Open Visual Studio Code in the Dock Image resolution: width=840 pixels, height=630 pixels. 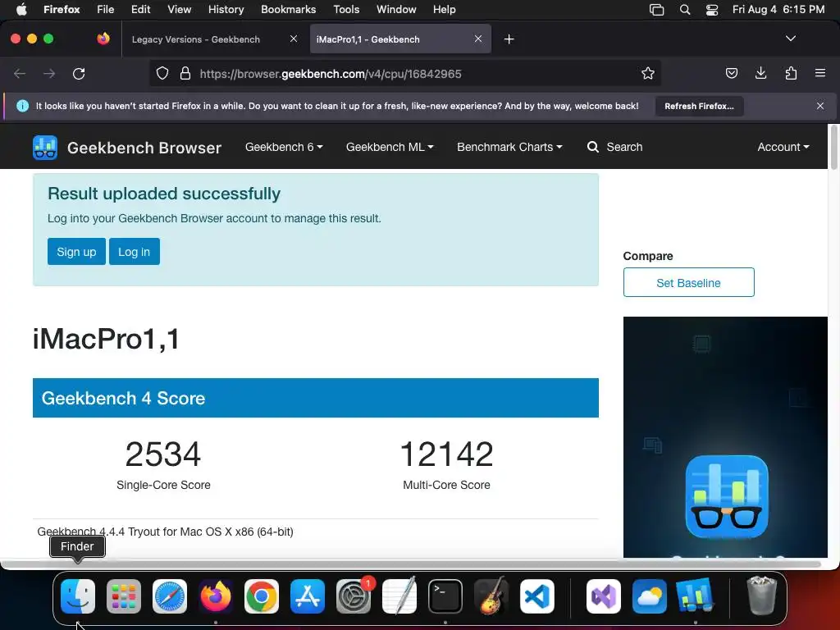coord(536,596)
